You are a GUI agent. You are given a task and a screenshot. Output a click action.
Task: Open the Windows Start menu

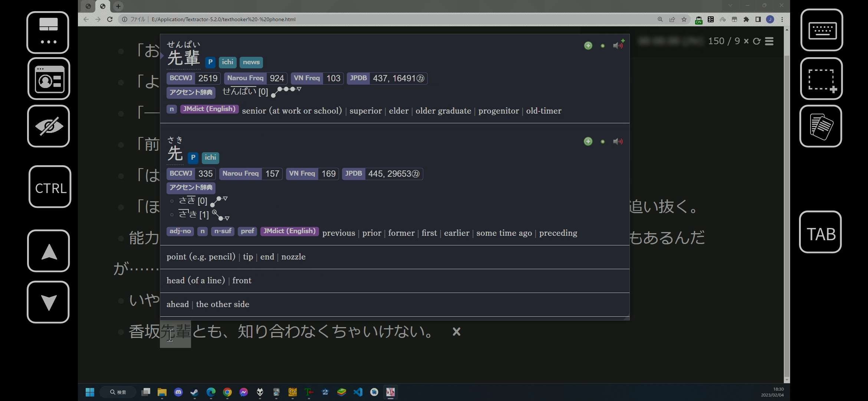(90, 392)
